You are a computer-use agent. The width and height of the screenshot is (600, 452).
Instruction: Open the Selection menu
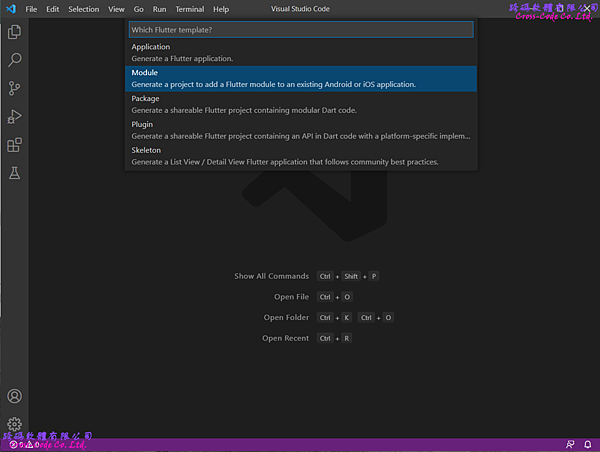click(x=83, y=9)
